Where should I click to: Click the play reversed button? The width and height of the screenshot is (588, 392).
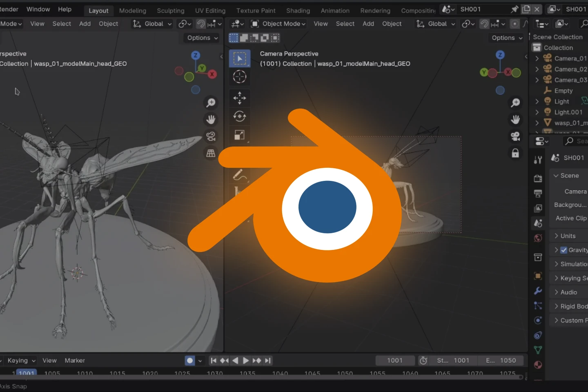pyautogui.click(x=235, y=361)
